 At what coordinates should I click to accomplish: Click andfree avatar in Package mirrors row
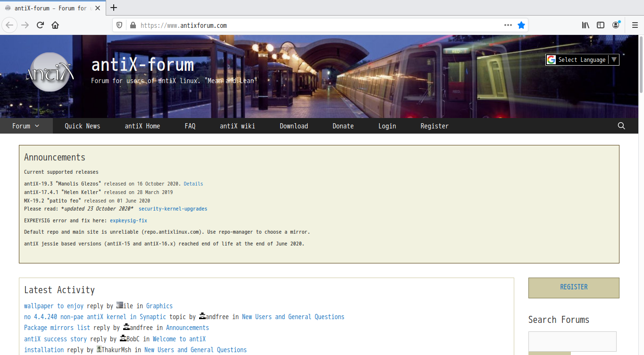tap(126, 327)
